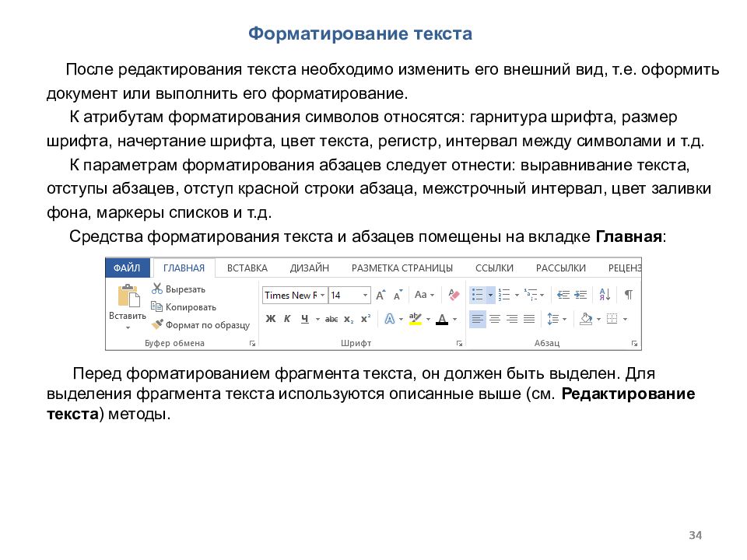This screenshot has width=747, height=560.
Task: Open the ФАЙЛ tab
Action: point(127,268)
